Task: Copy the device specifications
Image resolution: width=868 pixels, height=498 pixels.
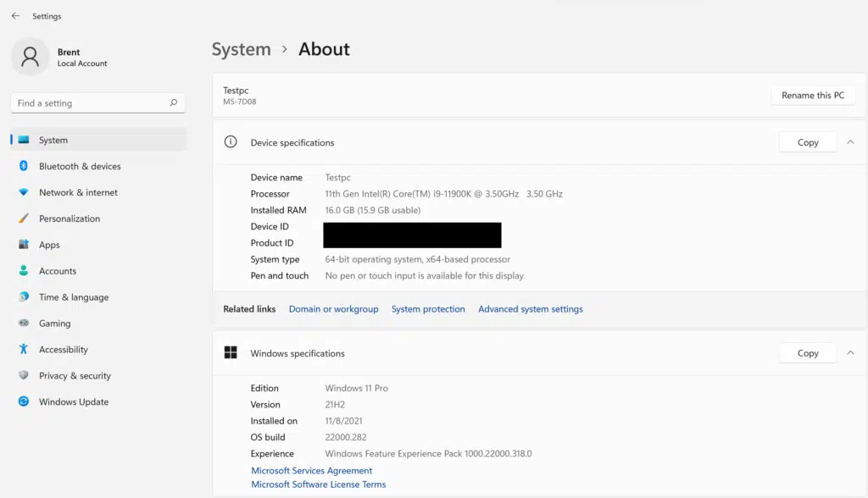Action: [x=808, y=142]
